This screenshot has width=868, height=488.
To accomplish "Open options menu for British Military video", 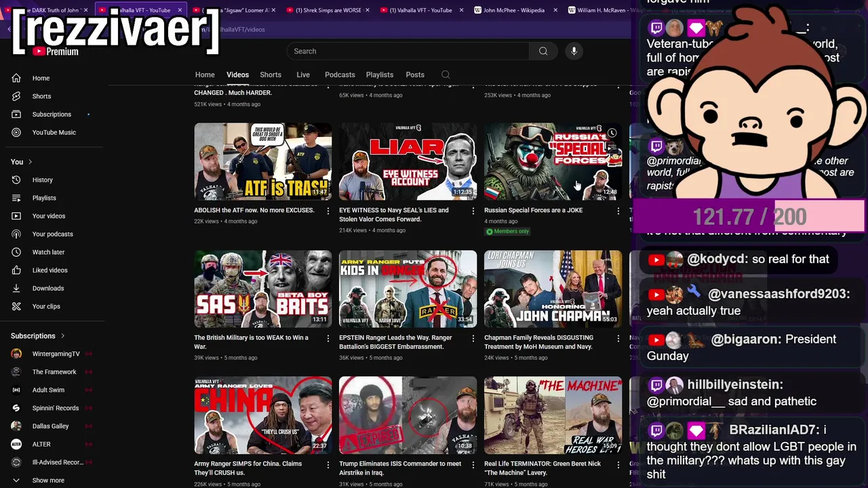I will pyautogui.click(x=328, y=338).
